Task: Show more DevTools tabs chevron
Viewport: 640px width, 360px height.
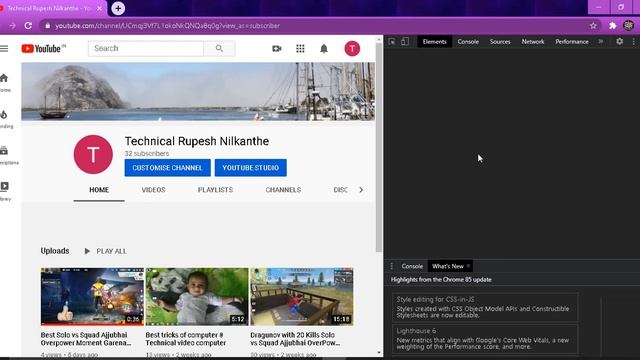Action: 601,41
